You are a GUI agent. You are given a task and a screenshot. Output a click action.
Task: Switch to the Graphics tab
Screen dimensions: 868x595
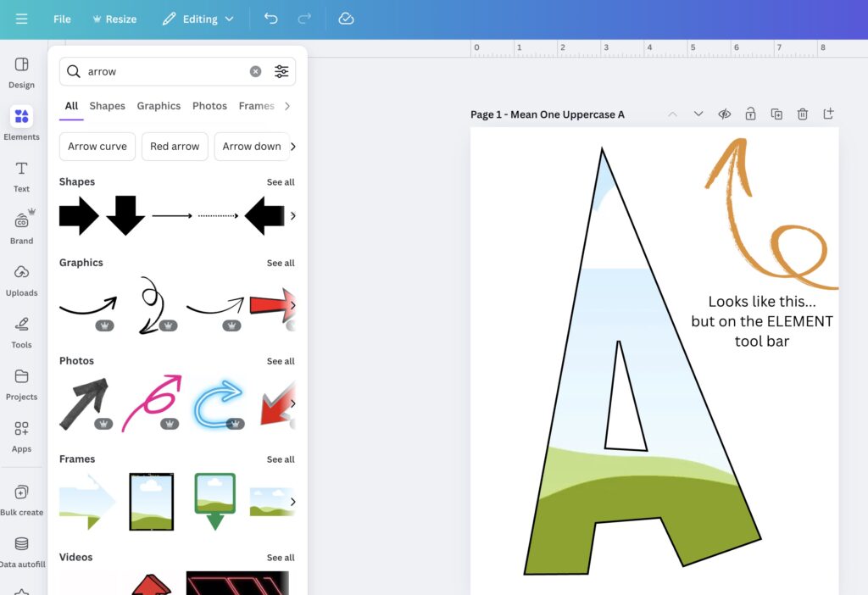159,106
